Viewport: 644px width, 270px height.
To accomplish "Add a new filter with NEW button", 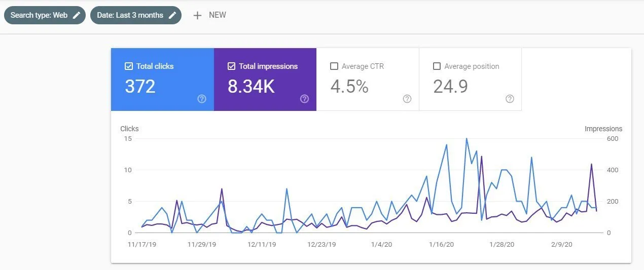I will point(209,15).
